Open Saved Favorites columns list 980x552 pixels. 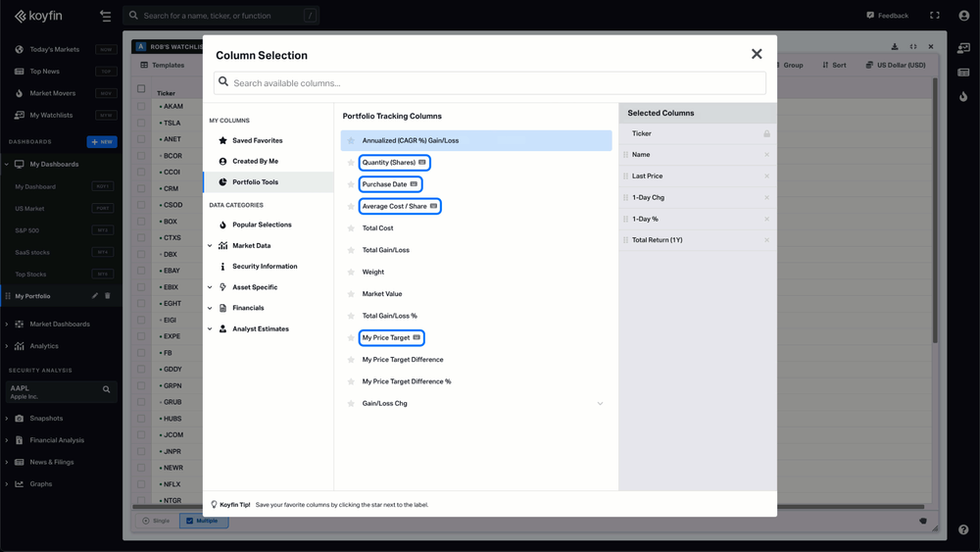tap(257, 141)
